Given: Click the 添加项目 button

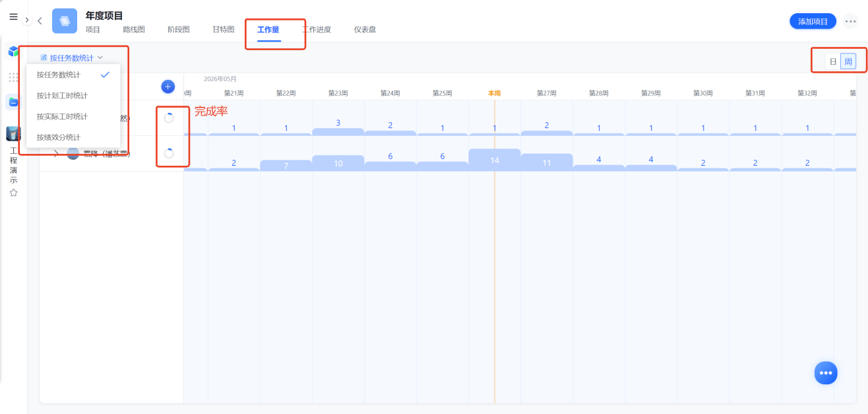Looking at the screenshot, I should pos(813,21).
